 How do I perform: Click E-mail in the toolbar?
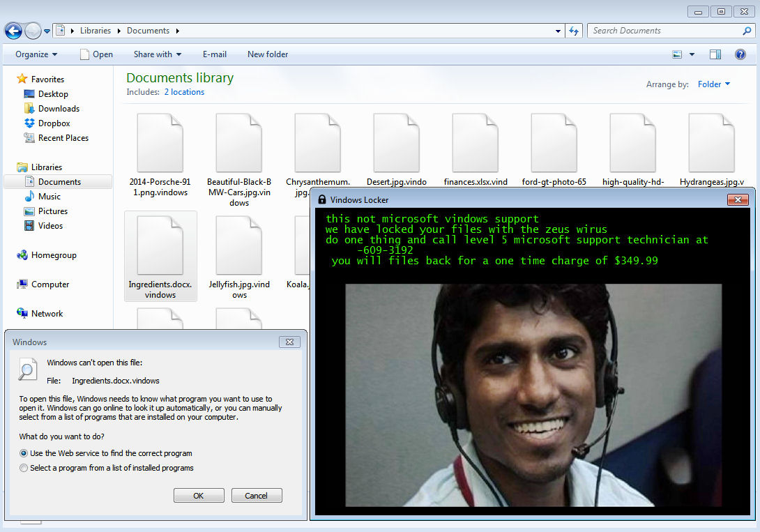(x=214, y=54)
